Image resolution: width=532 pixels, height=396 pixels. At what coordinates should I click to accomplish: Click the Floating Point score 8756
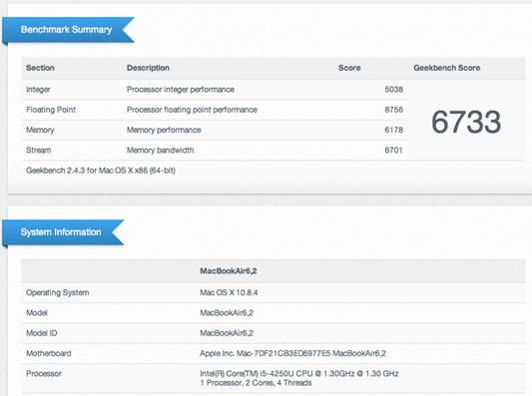[393, 110]
